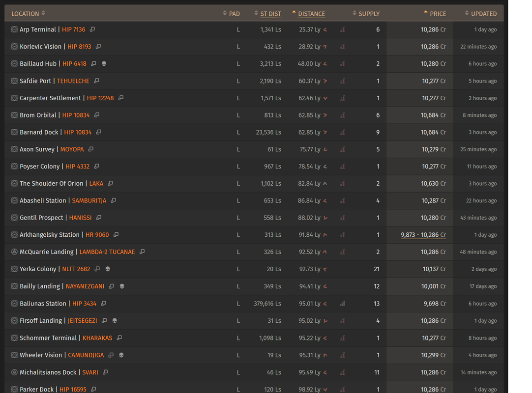Click station distance 23,536 Ls

click(x=268, y=132)
